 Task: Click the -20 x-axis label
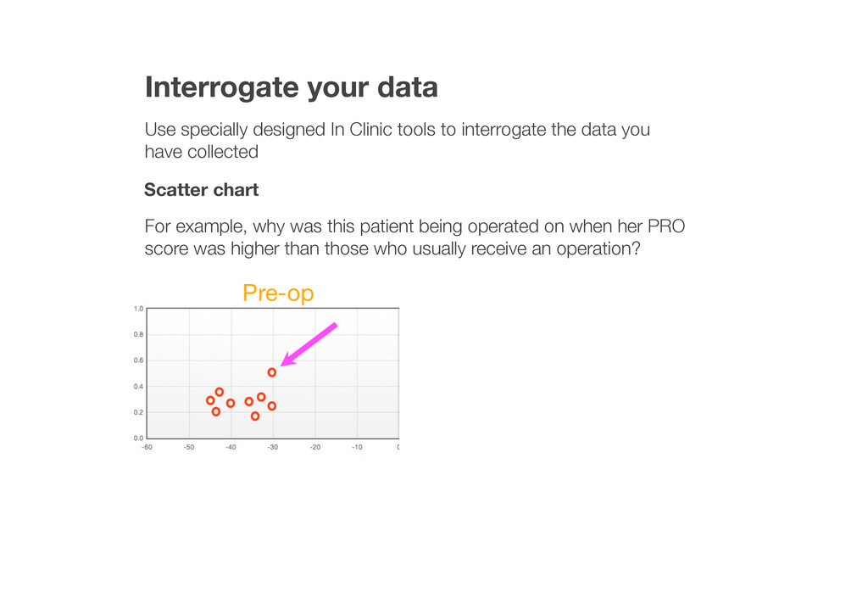tap(314, 448)
